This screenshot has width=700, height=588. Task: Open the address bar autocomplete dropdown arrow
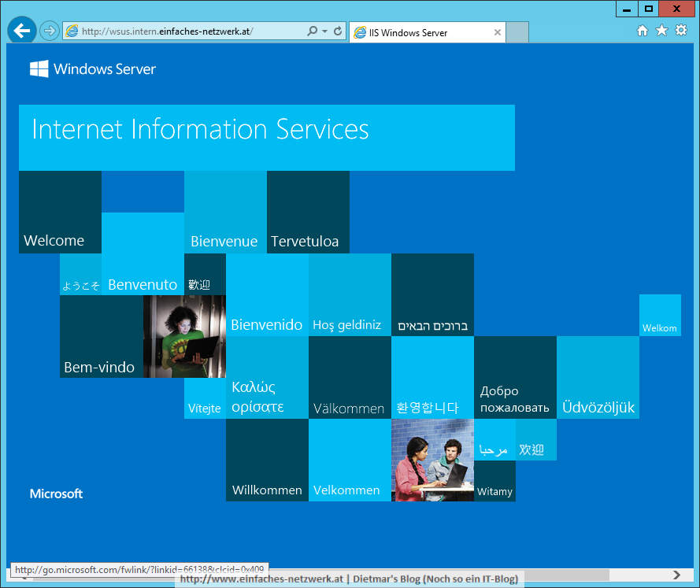coord(324,31)
